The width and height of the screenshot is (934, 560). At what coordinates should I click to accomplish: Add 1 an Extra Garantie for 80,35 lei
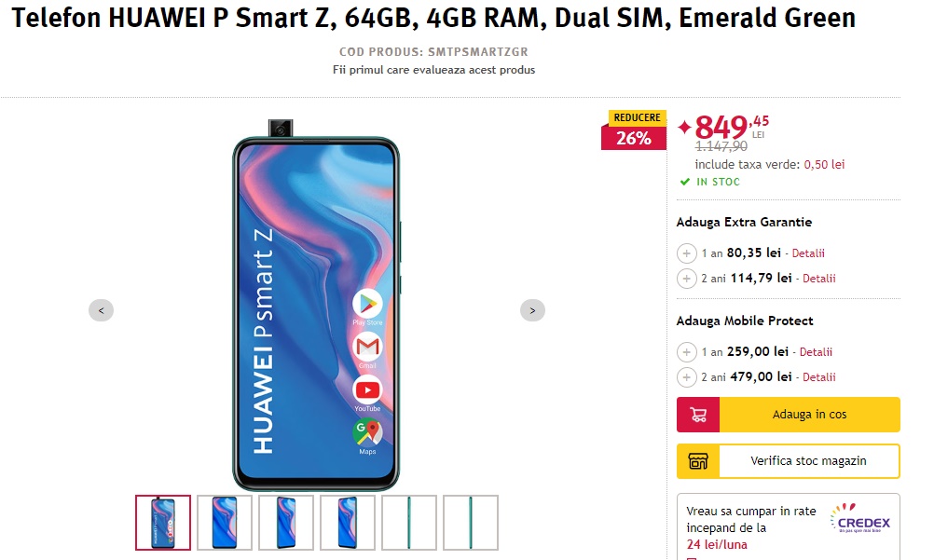pyautogui.click(x=686, y=253)
